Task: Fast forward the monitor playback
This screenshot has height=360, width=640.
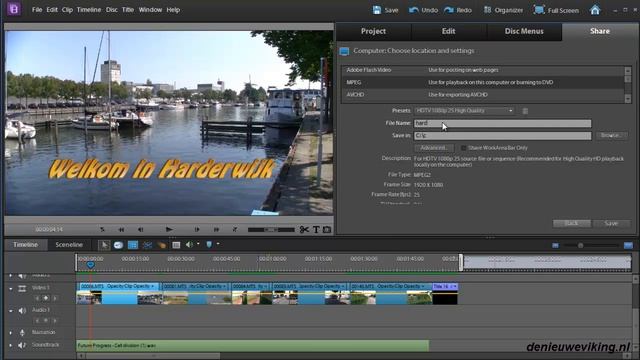Action: tap(216, 230)
